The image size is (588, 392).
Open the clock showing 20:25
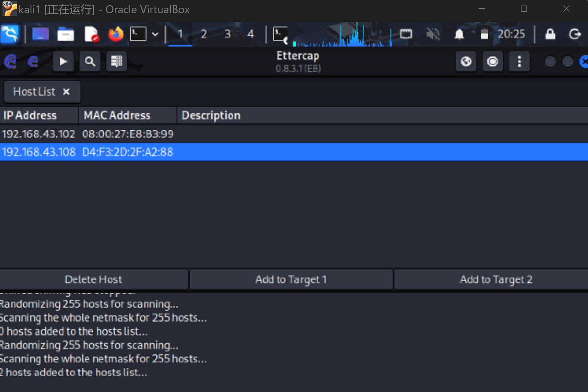click(x=511, y=34)
